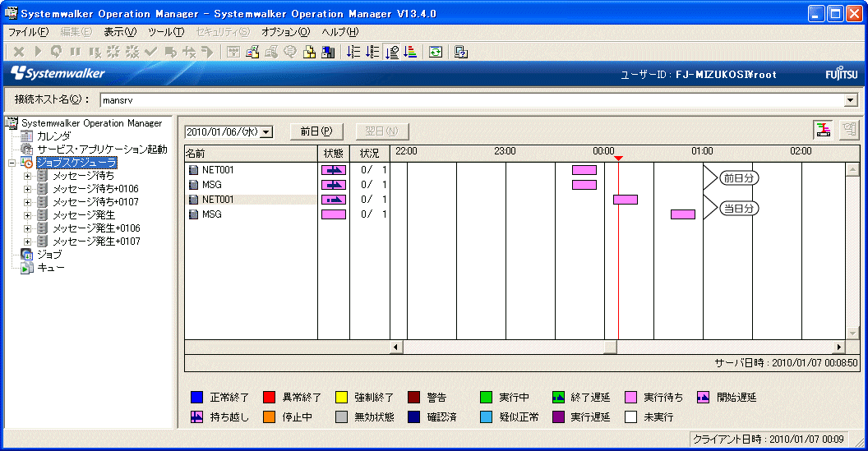Click the 前日(P) previous day button

pos(316,131)
